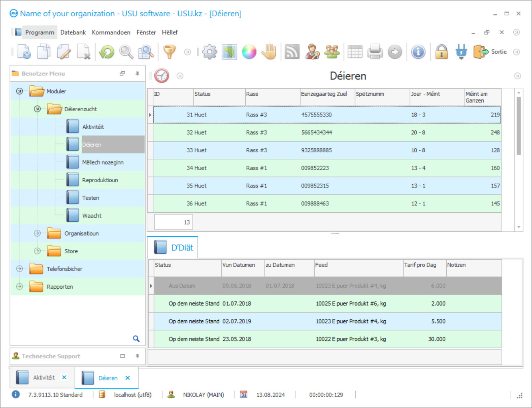
Task: Open Waacht tree item
Action: coord(92,216)
